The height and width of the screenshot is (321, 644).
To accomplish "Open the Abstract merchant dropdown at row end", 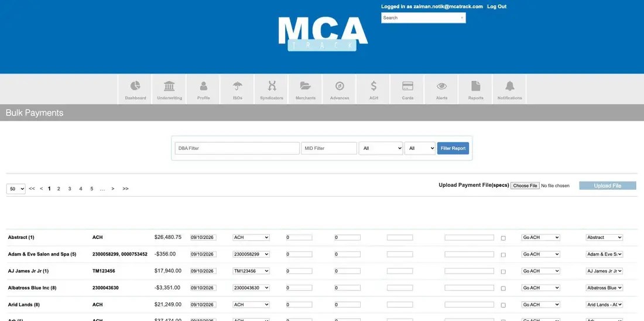I will coord(604,238).
